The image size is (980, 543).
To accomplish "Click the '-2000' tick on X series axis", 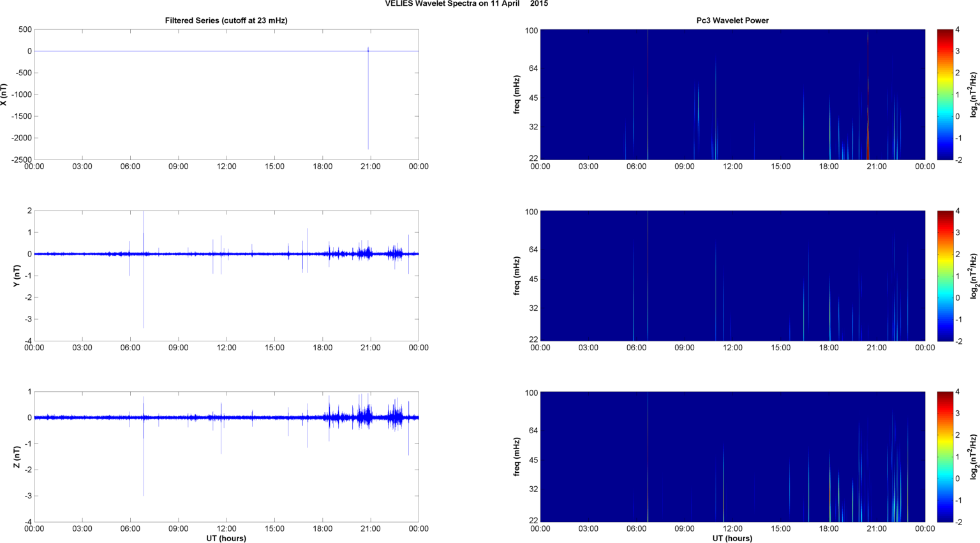I will click(22, 138).
